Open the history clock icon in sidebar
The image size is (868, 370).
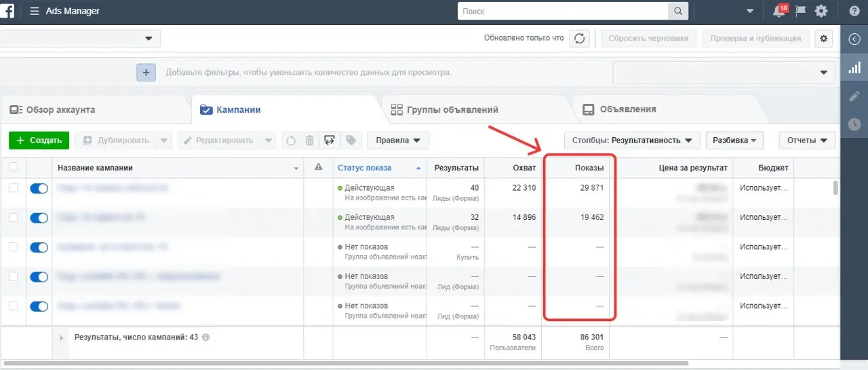(x=854, y=124)
